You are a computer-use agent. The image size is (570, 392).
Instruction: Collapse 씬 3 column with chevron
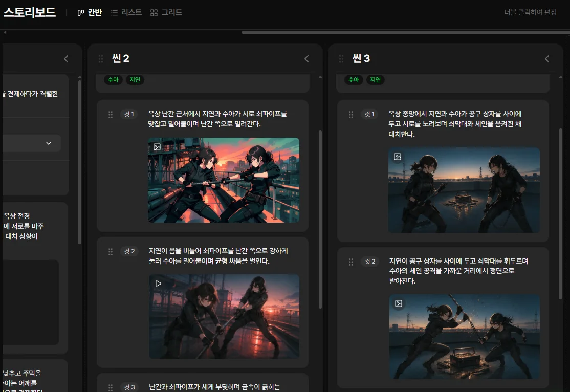(x=547, y=59)
